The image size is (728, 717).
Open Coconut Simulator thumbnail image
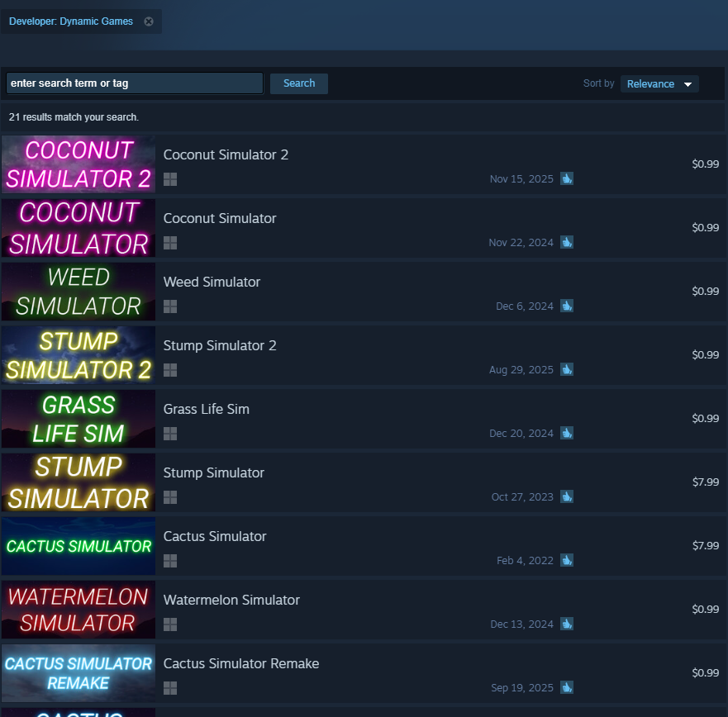pos(79,228)
